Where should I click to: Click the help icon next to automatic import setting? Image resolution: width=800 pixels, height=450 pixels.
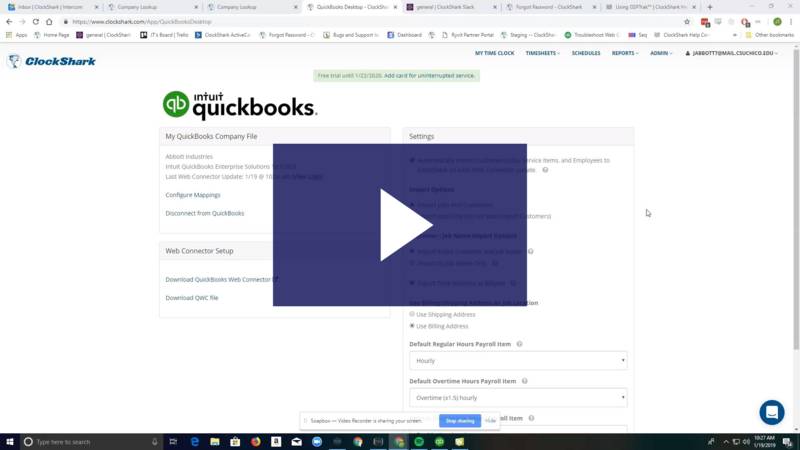pyautogui.click(x=545, y=170)
